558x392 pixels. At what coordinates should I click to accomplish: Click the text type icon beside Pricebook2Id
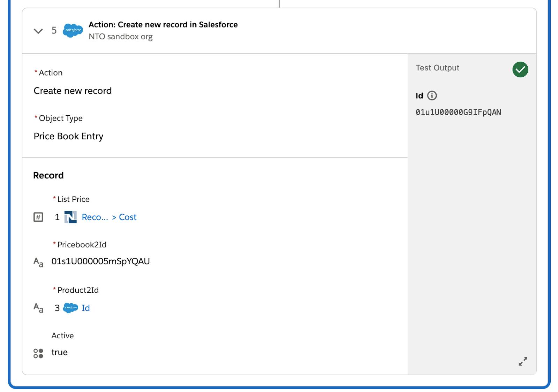pyautogui.click(x=38, y=262)
